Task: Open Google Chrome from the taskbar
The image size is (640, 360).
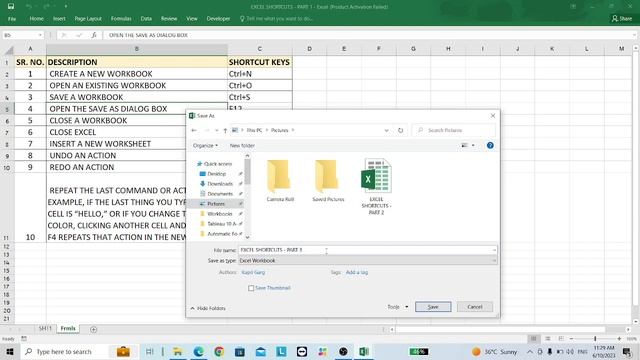Action: tap(219, 351)
